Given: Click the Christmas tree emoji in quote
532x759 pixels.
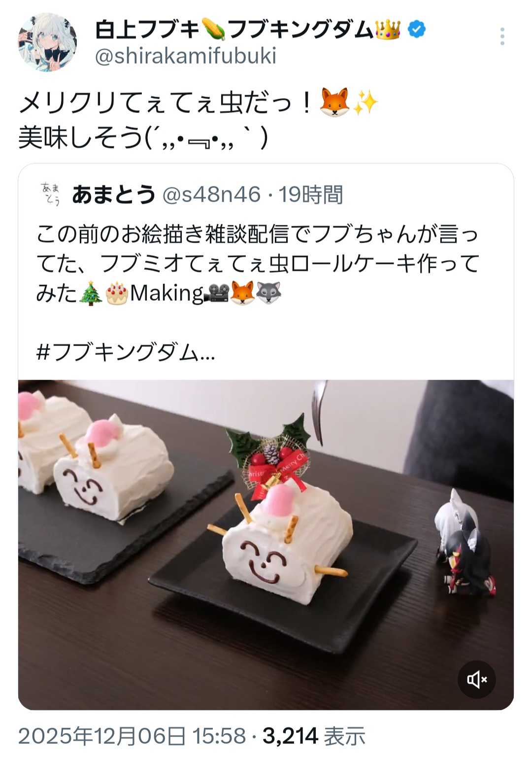Looking at the screenshot, I should tap(91, 293).
